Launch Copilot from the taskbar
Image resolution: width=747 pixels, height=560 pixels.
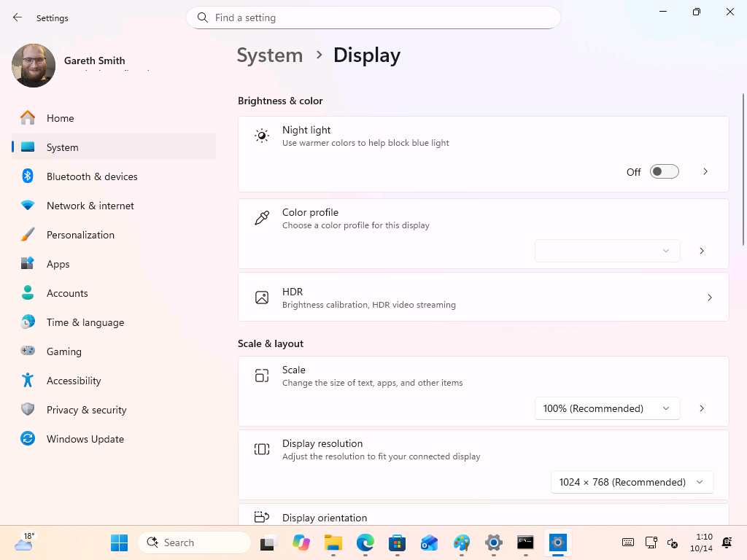pyautogui.click(x=301, y=542)
